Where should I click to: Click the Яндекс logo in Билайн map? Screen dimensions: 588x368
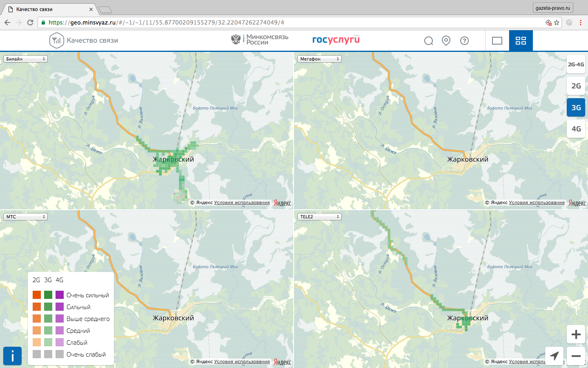[x=283, y=203]
